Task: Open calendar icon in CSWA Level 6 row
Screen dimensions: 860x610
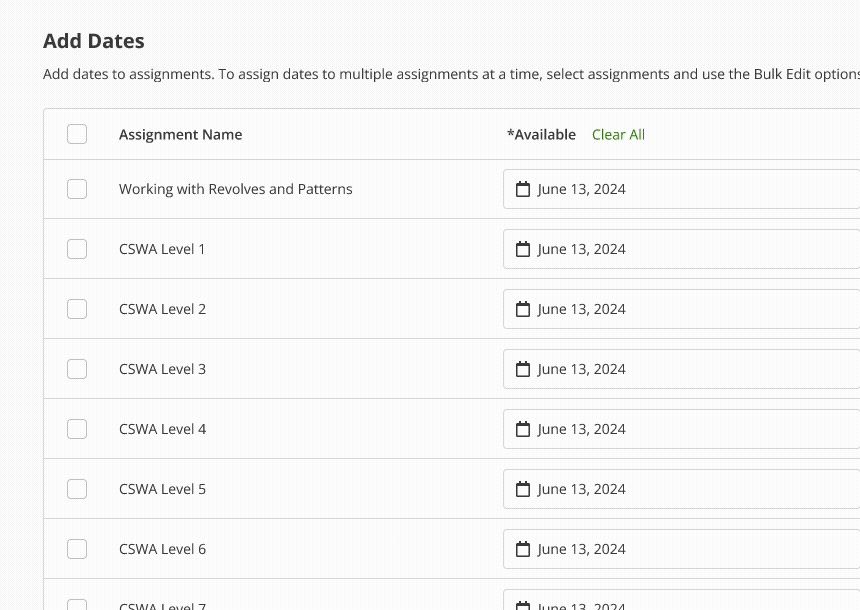Action: [523, 549]
